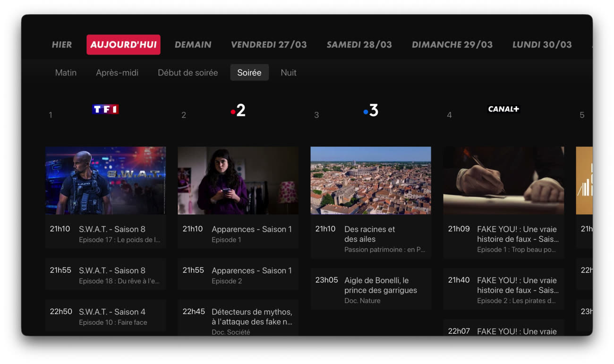Select the France 2 channel logo
Image resolution: width=614 pixels, height=364 pixels.
pyautogui.click(x=238, y=110)
